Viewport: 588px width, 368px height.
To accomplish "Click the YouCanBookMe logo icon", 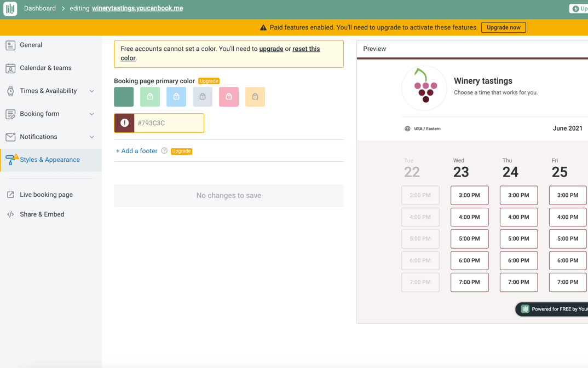I will coord(10,8).
